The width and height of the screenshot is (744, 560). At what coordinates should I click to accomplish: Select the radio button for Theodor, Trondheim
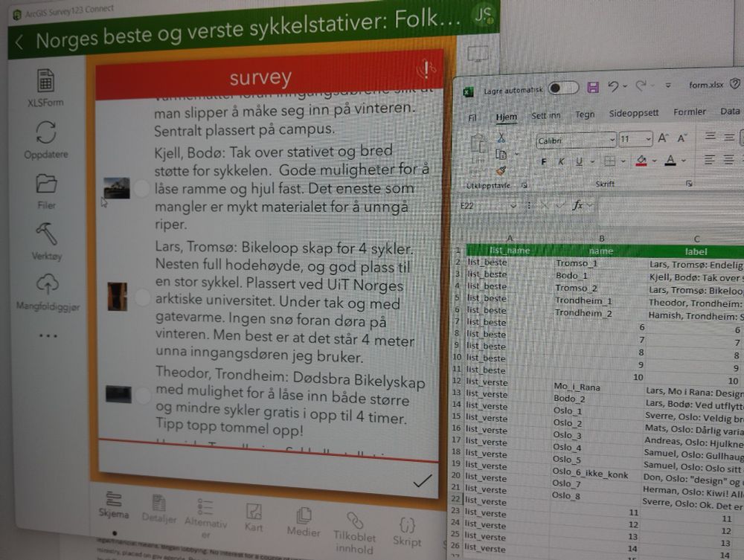click(x=143, y=396)
